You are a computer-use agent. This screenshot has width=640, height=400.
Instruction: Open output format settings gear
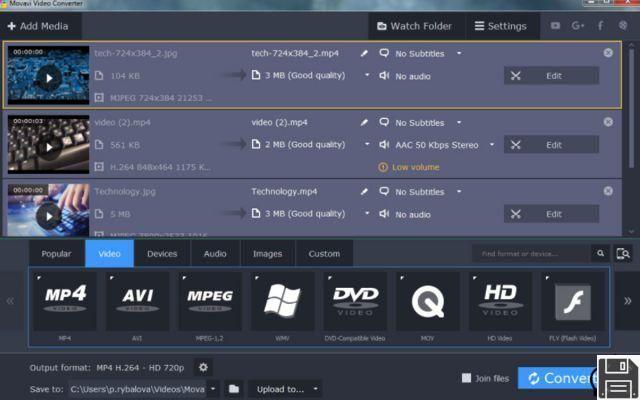(x=203, y=368)
